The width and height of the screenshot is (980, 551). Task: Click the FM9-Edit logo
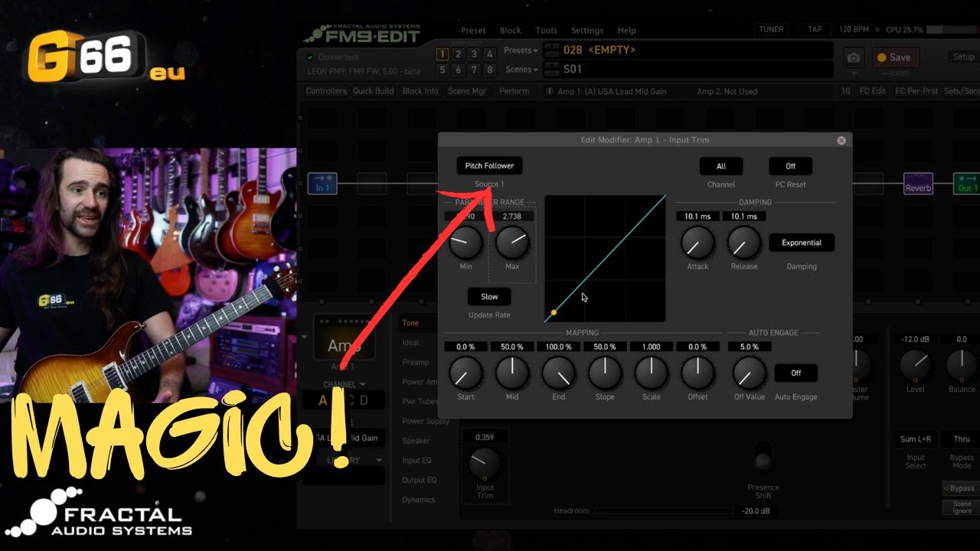tap(362, 34)
